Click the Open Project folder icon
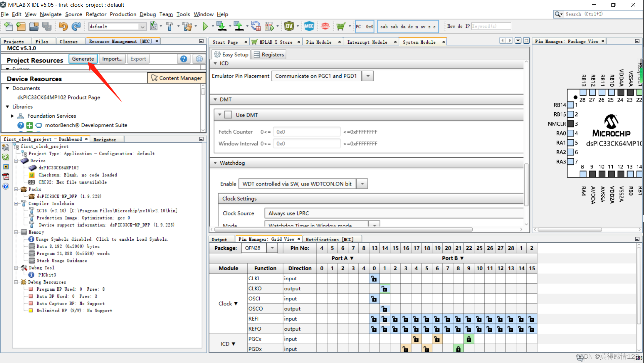The height and width of the screenshot is (363, 644). pos(34,26)
